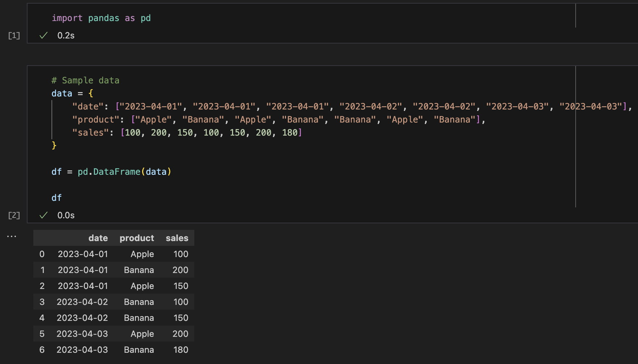Viewport: 638px width, 364px height.
Task: Click the pd.DataFrame(data) line
Action: point(111,172)
